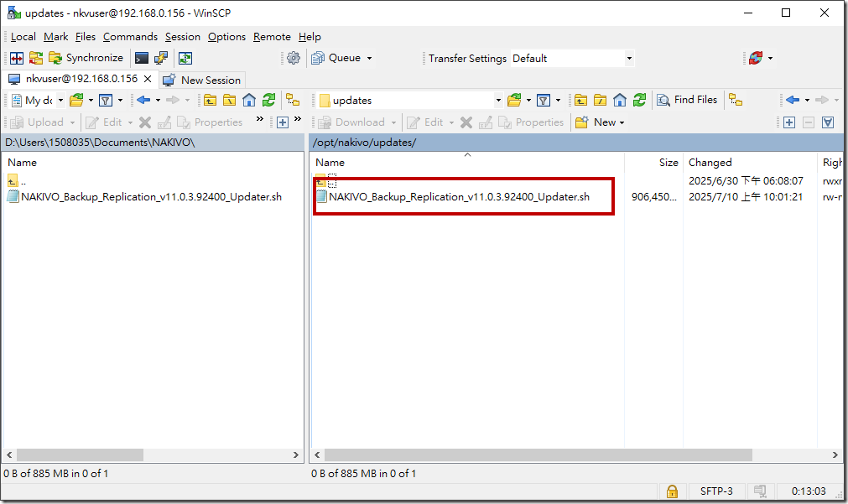Toggle the Synchronize Browsing icon

pos(185,58)
